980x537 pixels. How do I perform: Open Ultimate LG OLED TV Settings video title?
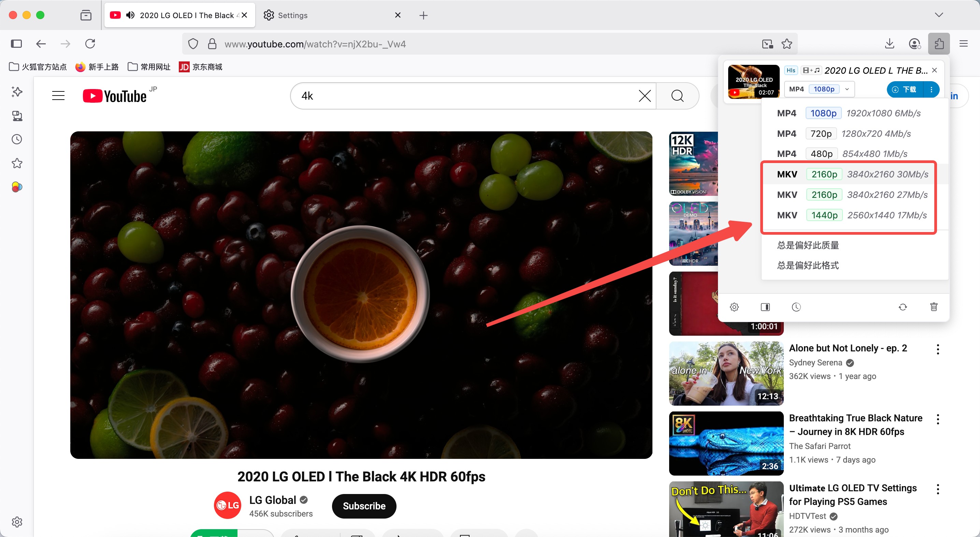coord(853,494)
